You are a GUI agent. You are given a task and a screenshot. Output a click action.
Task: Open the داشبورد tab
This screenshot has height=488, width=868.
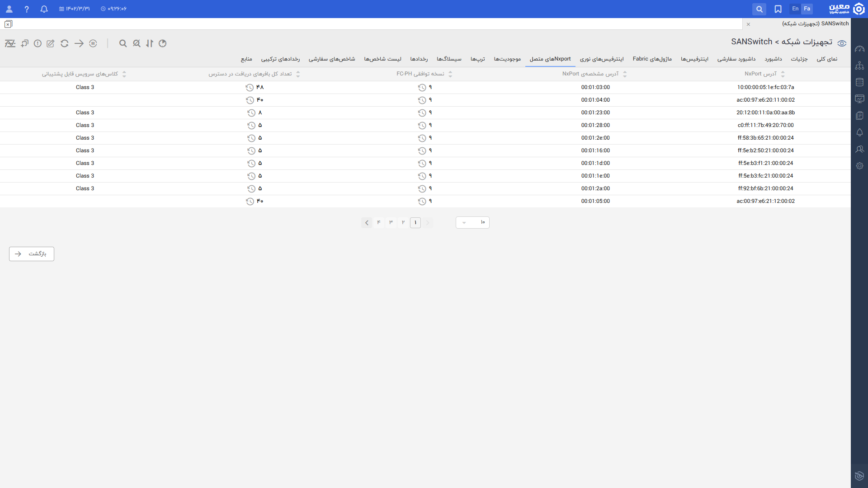[x=773, y=59]
